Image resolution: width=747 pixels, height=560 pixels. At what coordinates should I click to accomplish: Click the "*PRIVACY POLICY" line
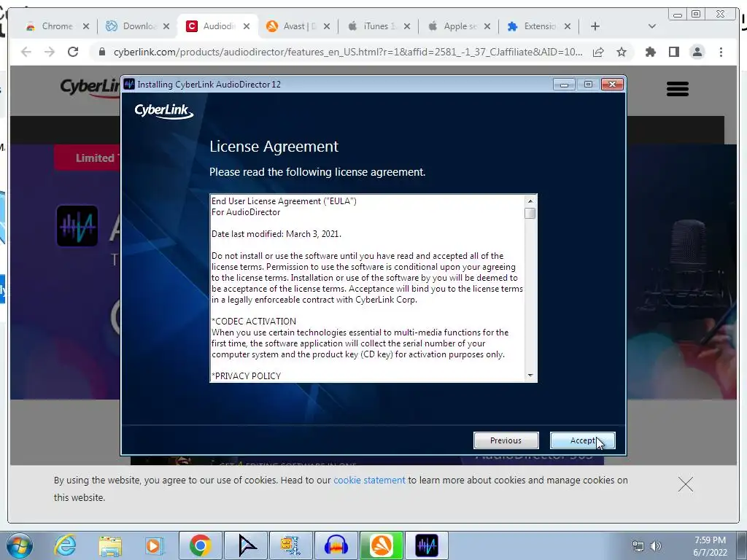click(247, 376)
